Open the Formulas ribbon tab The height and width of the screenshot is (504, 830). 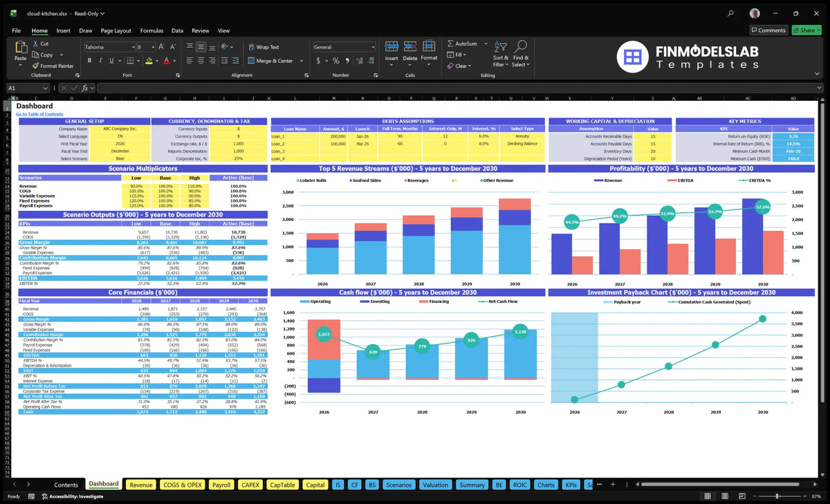151,30
